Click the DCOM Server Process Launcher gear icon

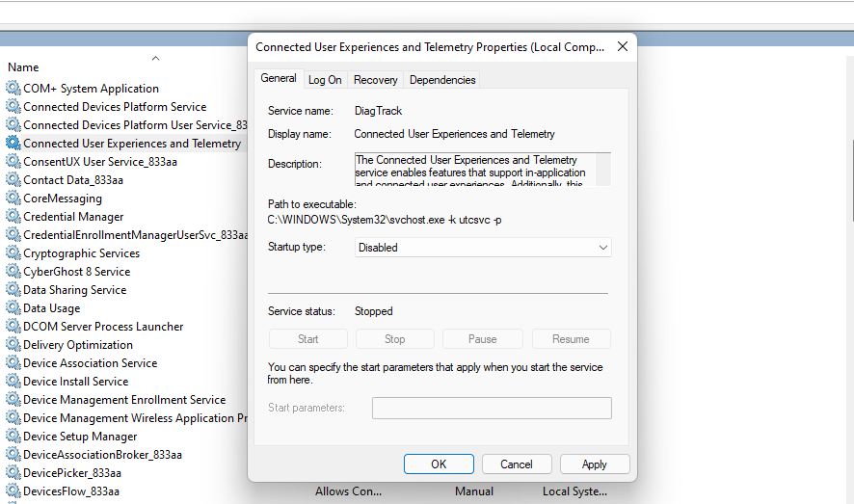coord(13,327)
